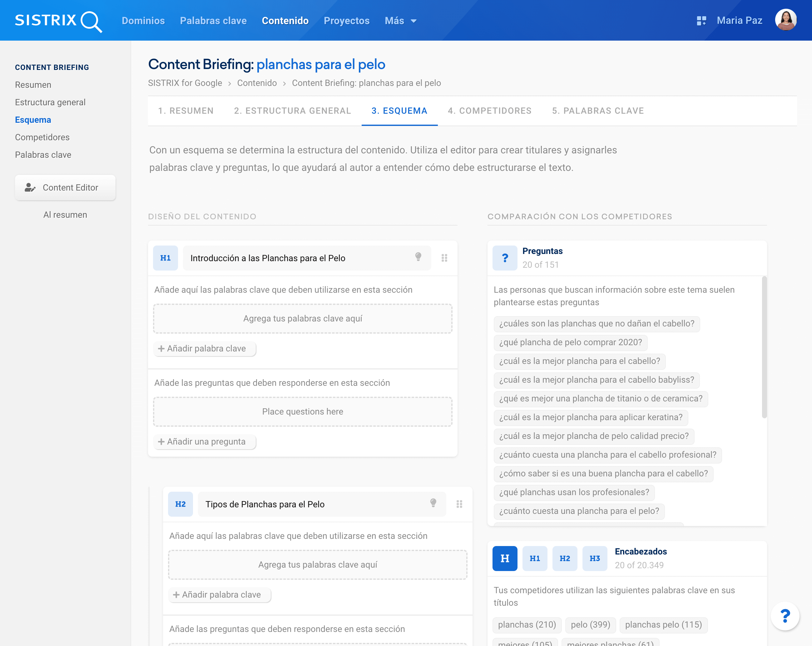812x646 pixels.
Task: Click the Preguntas question mark icon
Action: [x=505, y=258]
